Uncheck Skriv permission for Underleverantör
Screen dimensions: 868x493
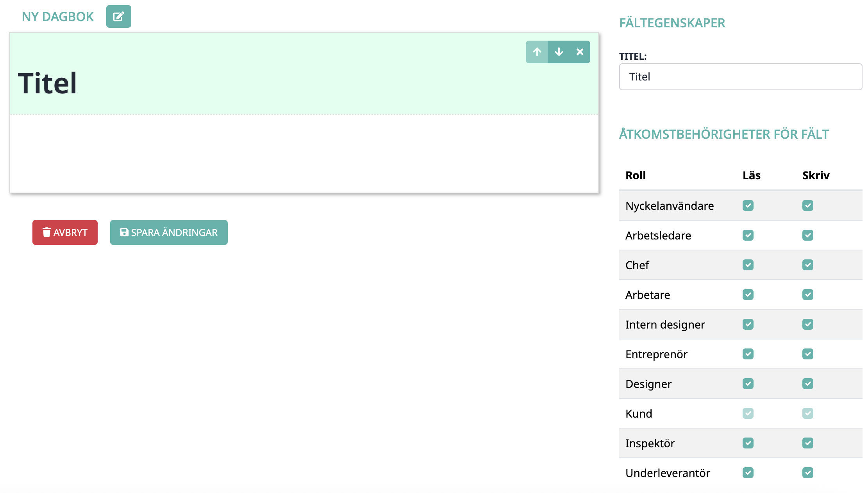point(807,473)
